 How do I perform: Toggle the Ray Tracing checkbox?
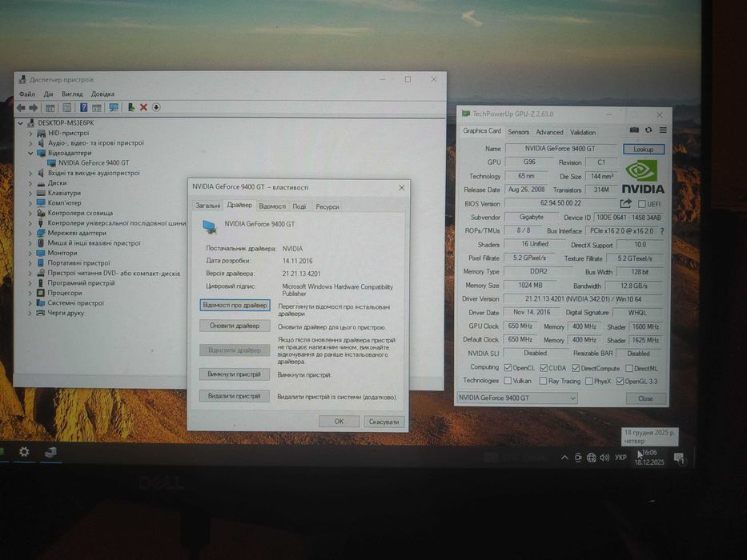pos(543,381)
